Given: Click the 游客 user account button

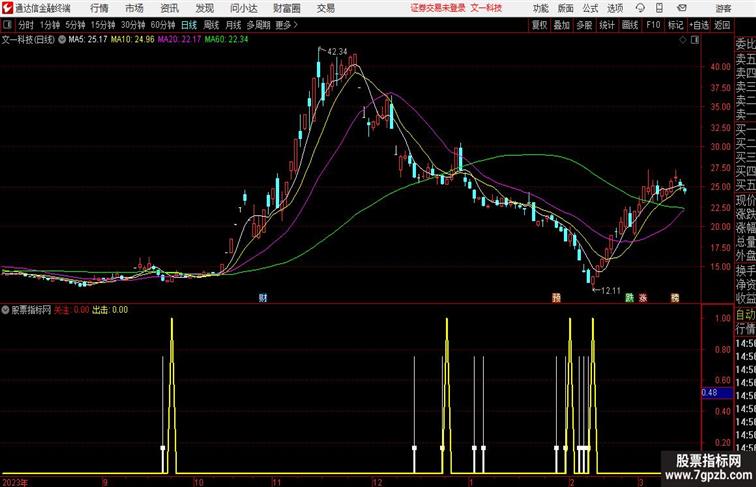Looking at the screenshot, I should click(x=723, y=8).
